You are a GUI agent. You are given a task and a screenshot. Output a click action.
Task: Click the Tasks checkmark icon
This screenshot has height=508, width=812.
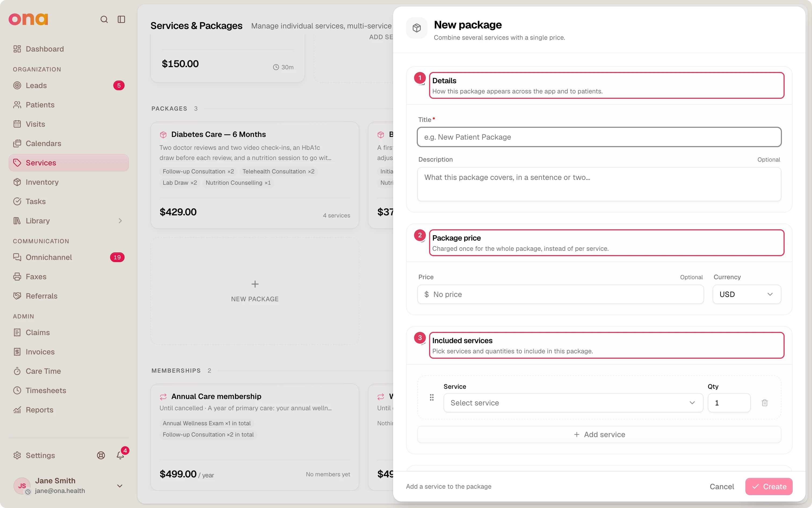point(17,201)
